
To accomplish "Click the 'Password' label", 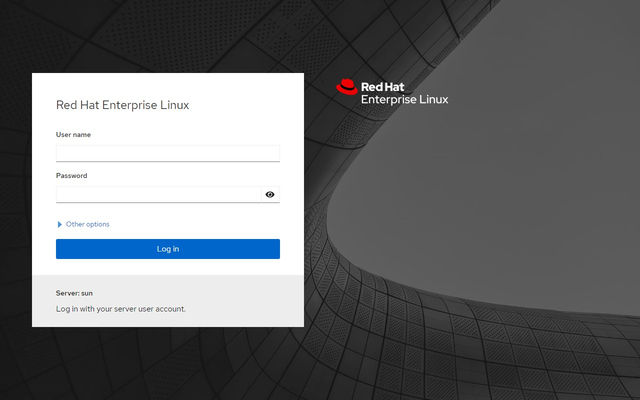I will pos(71,176).
